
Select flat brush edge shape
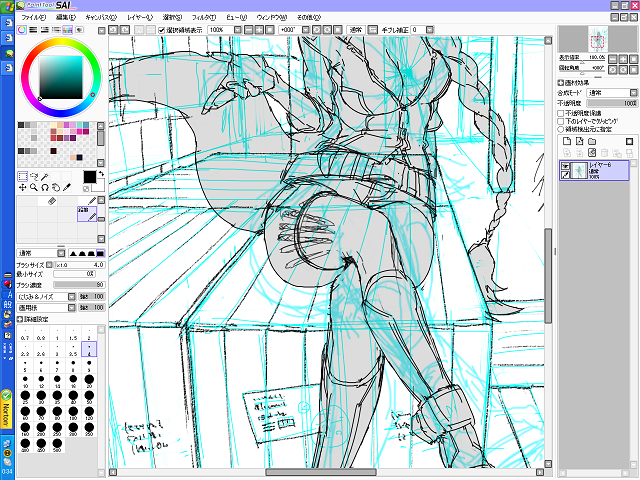(100, 253)
